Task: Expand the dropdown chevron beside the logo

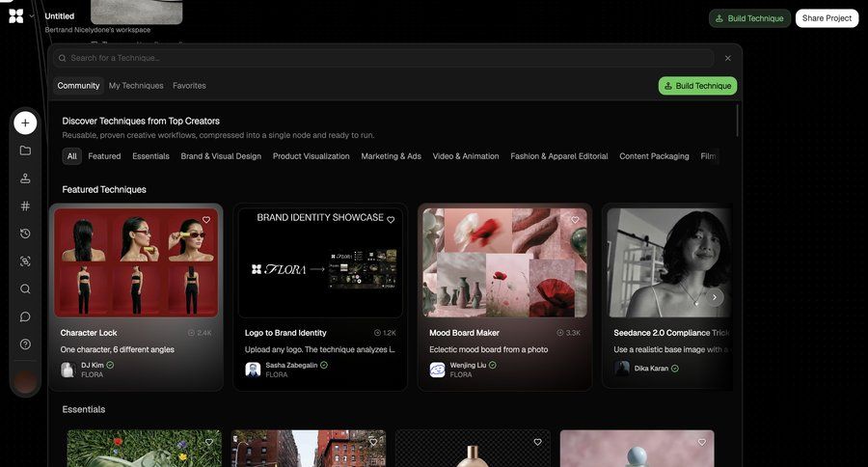Action: 32,16
